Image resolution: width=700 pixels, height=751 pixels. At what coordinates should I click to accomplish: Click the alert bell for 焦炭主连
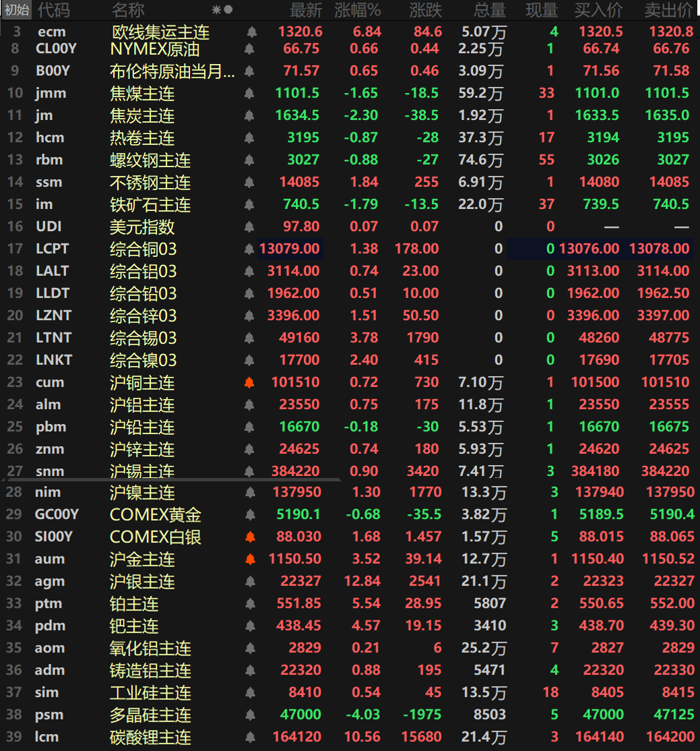(249, 115)
